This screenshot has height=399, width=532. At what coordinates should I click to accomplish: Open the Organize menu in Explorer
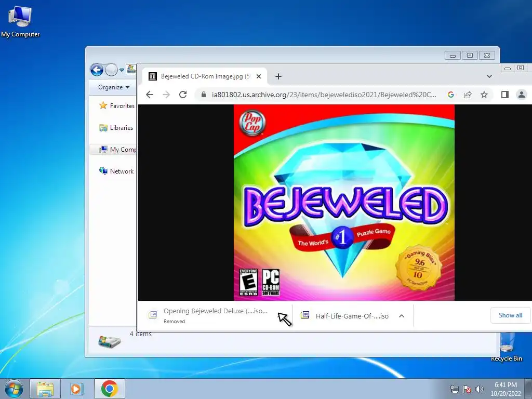point(114,87)
